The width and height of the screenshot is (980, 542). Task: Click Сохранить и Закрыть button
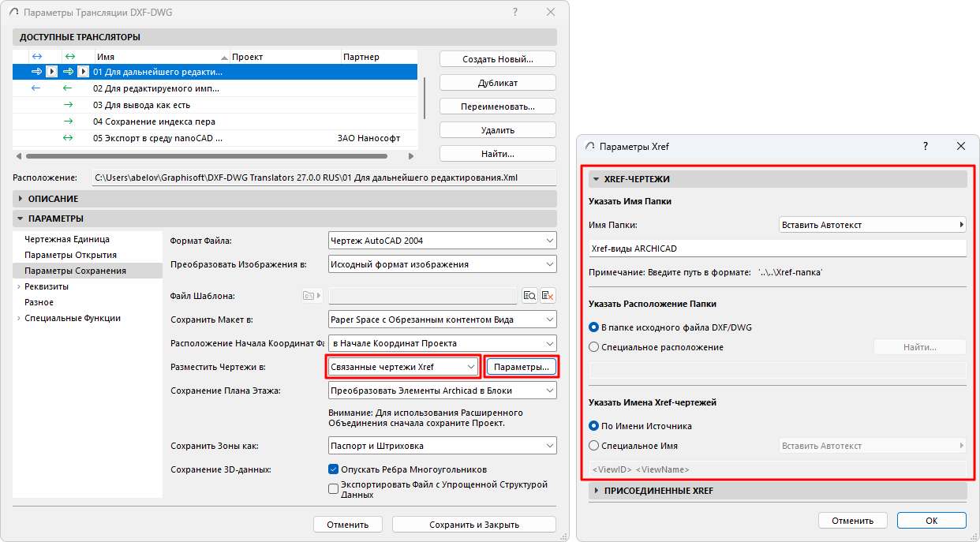point(474,525)
